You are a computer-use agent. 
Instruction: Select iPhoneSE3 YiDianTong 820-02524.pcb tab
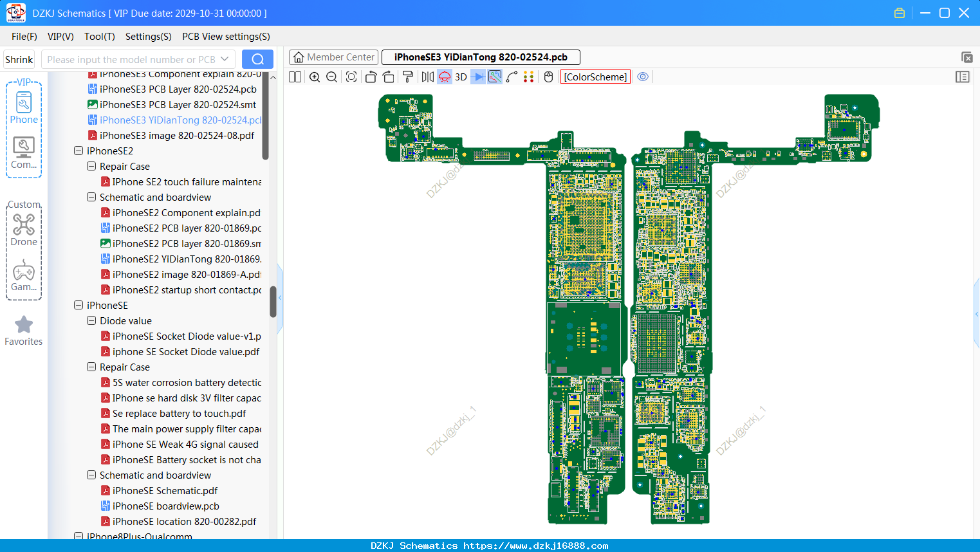(x=481, y=57)
